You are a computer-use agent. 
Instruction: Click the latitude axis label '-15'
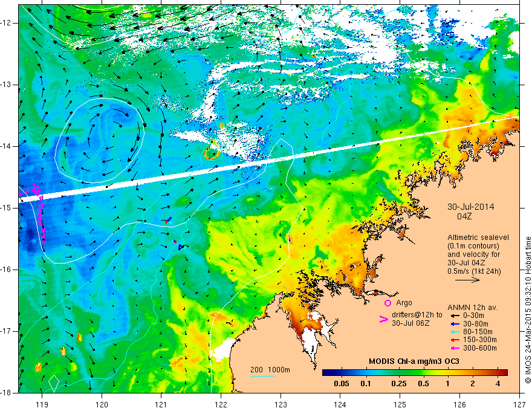[6, 208]
